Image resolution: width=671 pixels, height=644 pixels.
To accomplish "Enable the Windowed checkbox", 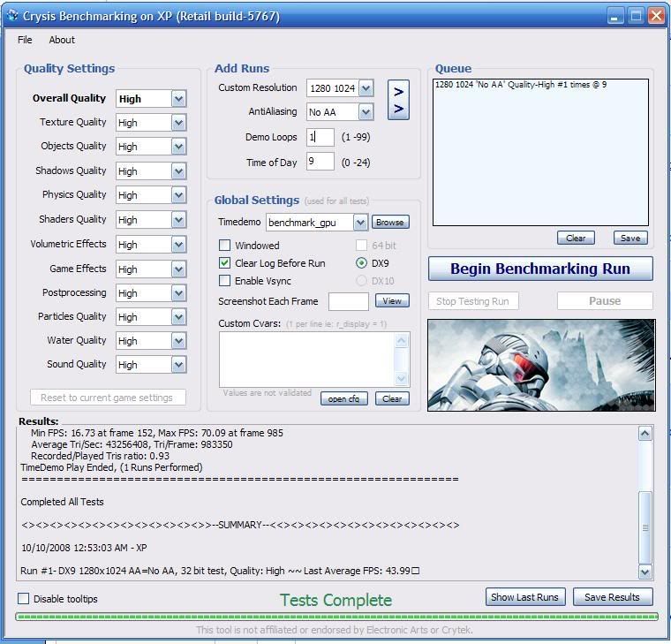I will (224, 246).
